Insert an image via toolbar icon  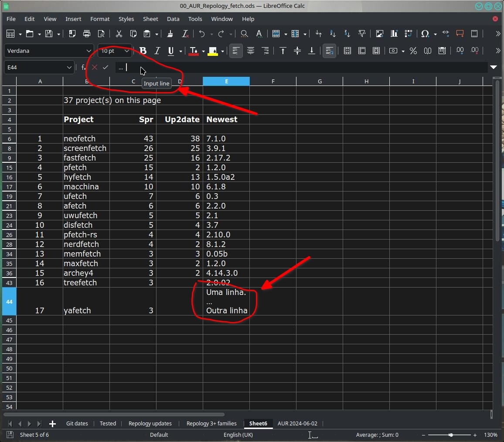(x=380, y=34)
